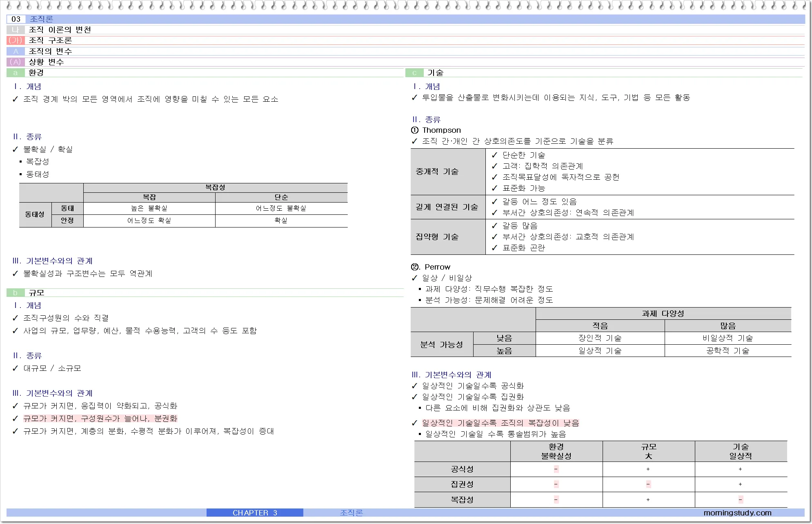Screen dimensions: 812x524
Task: Click the table cell '공학적 기술'
Action: click(728, 351)
